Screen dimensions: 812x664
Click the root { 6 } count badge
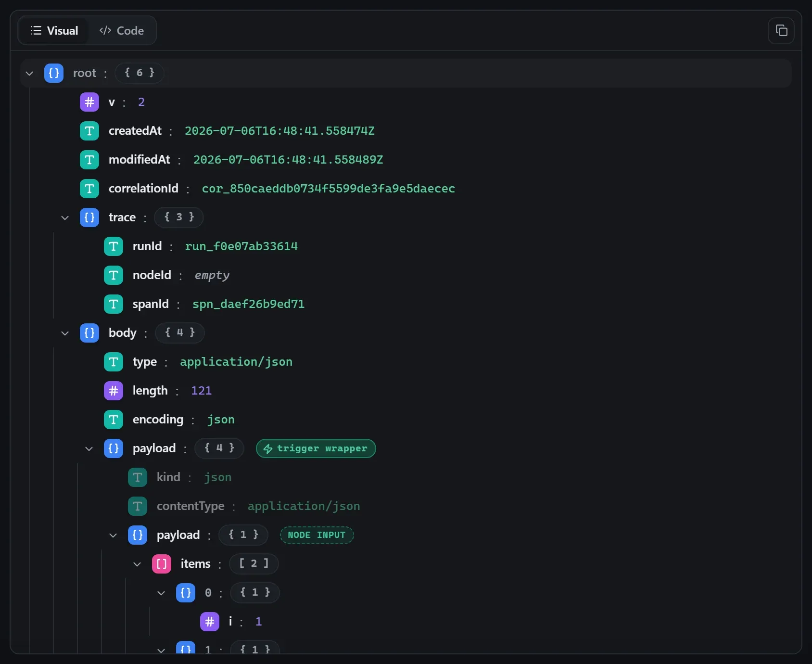click(140, 73)
